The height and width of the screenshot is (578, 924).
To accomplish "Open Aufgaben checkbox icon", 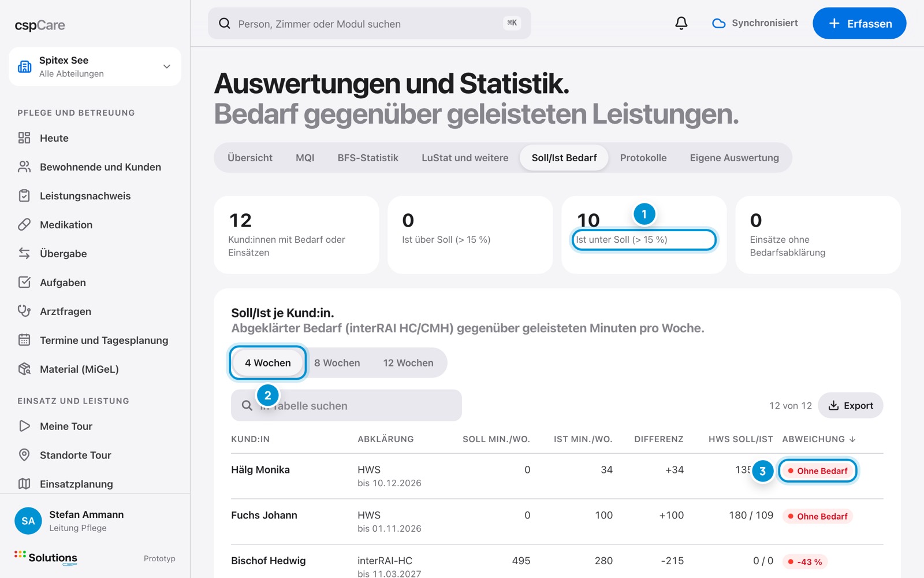I will 24,282.
